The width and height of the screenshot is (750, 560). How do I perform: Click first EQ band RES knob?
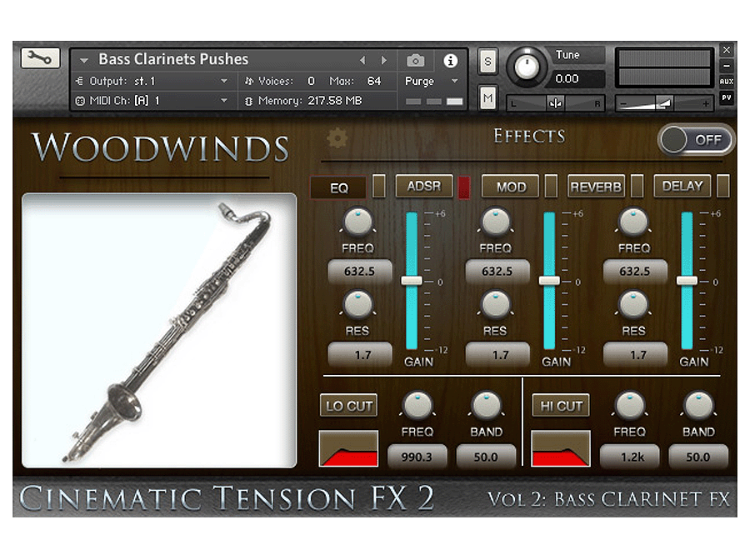click(x=357, y=305)
